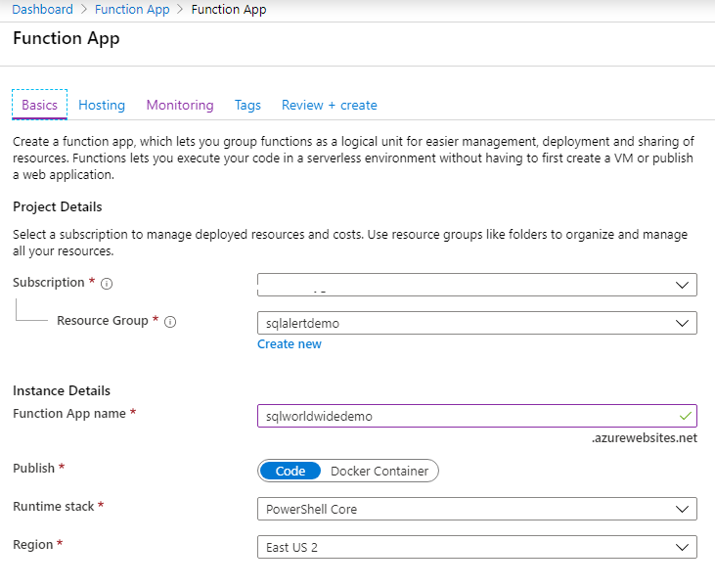Screen dimensions: 715x588
Task: Click the first Function App breadcrumb link
Action: 132,10
